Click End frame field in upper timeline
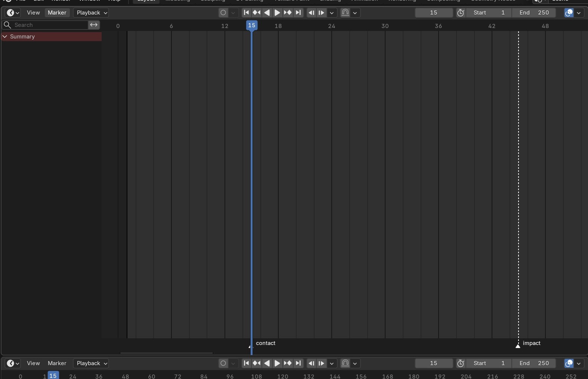The height and width of the screenshot is (379, 588). tap(534, 13)
